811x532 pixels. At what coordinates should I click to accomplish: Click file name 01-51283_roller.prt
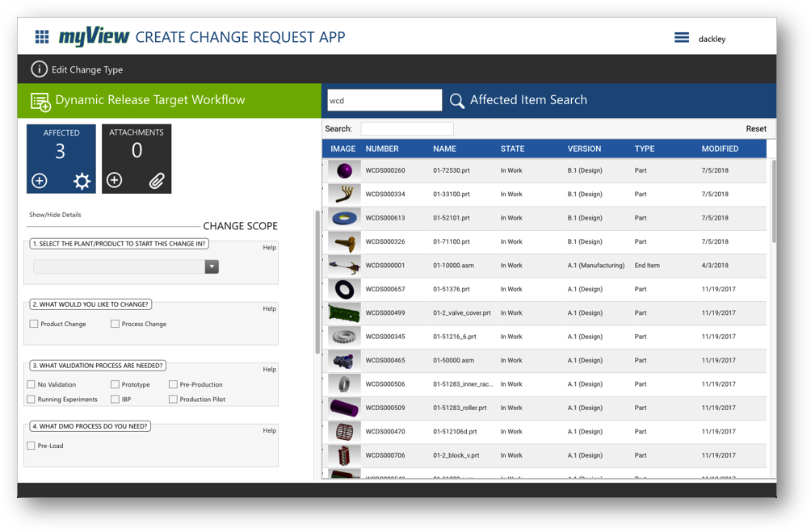coord(460,408)
